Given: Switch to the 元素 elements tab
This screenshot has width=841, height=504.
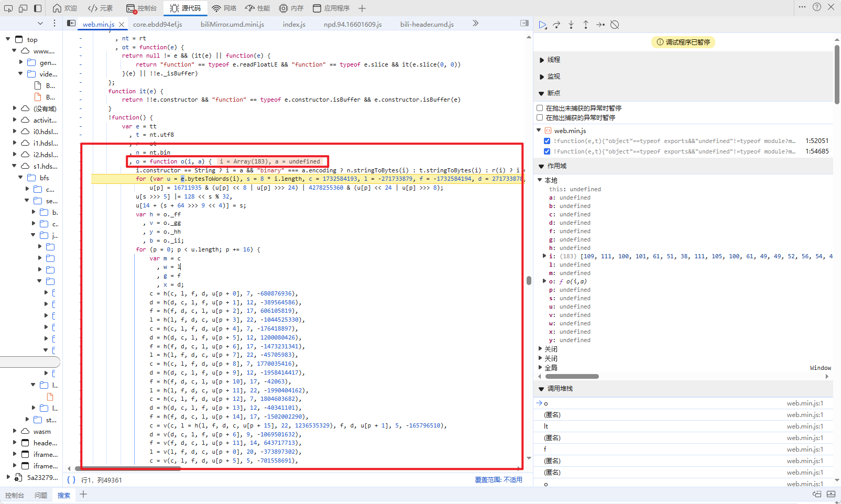Looking at the screenshot, I should click(100, 8).
